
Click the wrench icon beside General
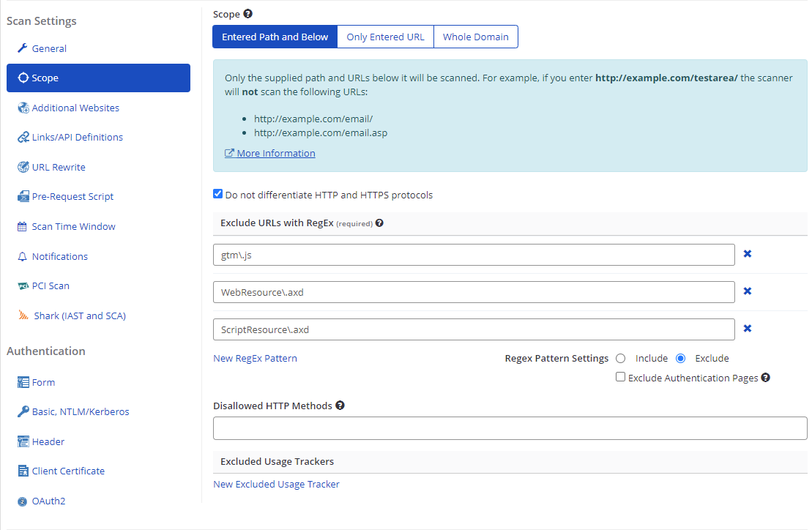click(x=23, y=48)
